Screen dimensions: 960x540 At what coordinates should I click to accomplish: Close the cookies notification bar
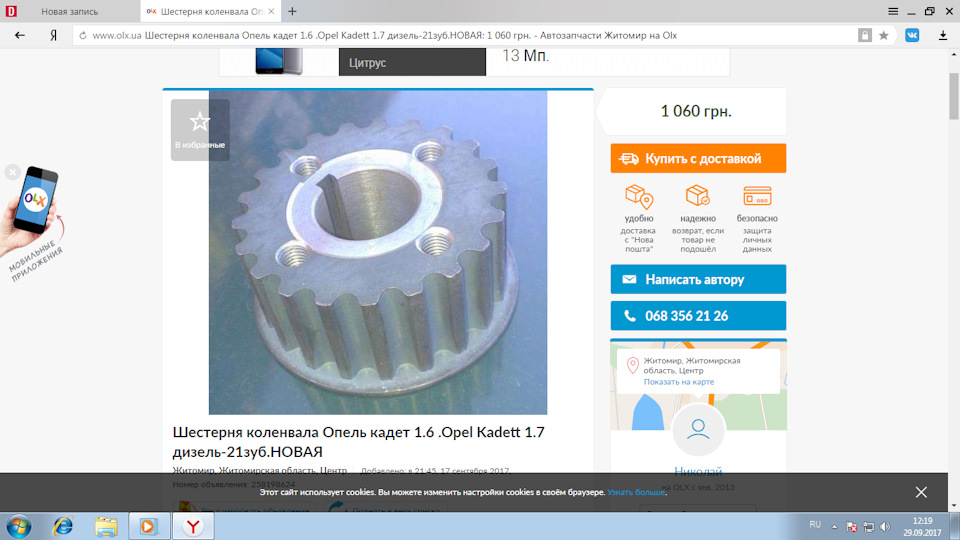(921, 492)
